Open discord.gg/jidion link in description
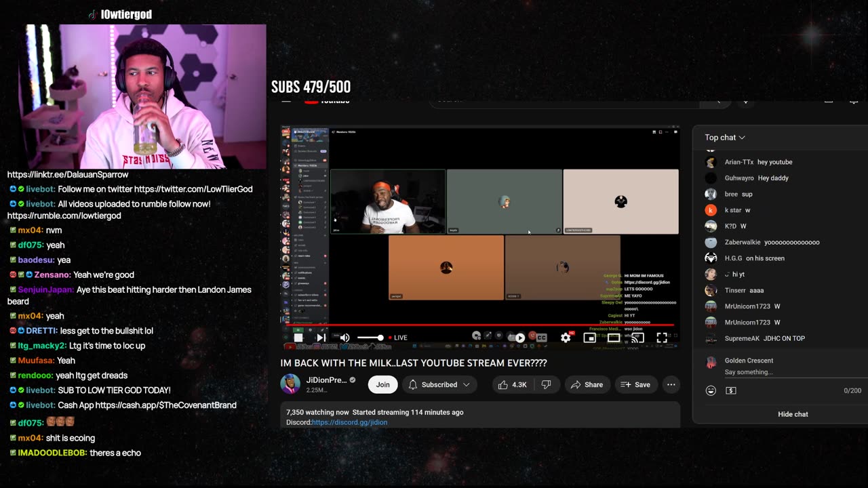 pyautogui.click(x=349, y=422)
